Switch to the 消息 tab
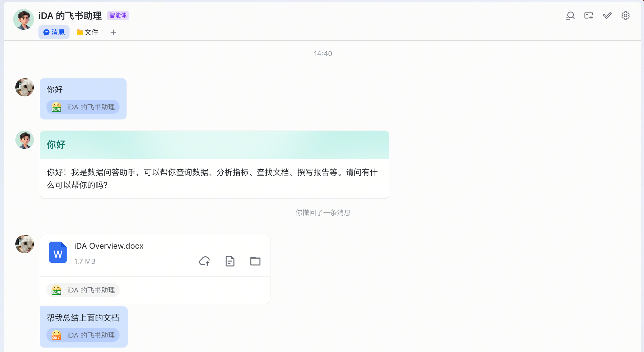This screenshot has height=352, width=644. [x=54, y=32]
